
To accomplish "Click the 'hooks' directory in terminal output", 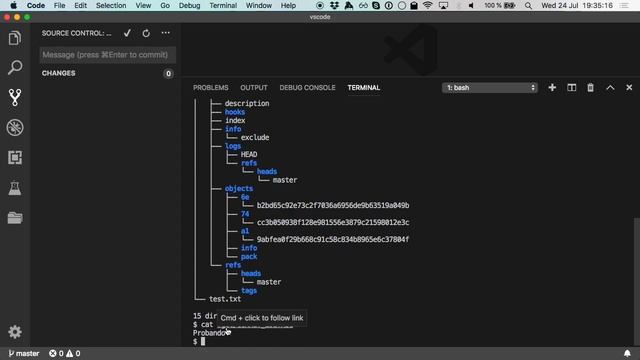I will [235, 112].
